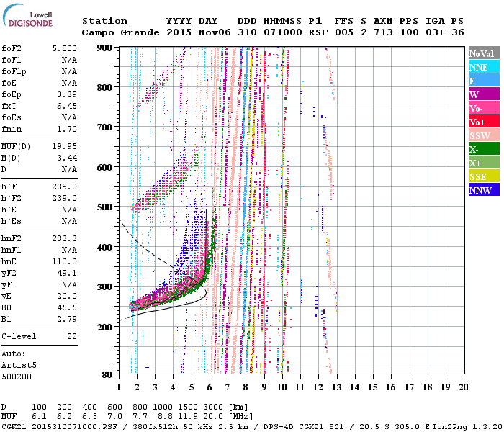Click the foEp value 0.39
The width and height of the screenshot is (504, 432).
tap(67, 94)
